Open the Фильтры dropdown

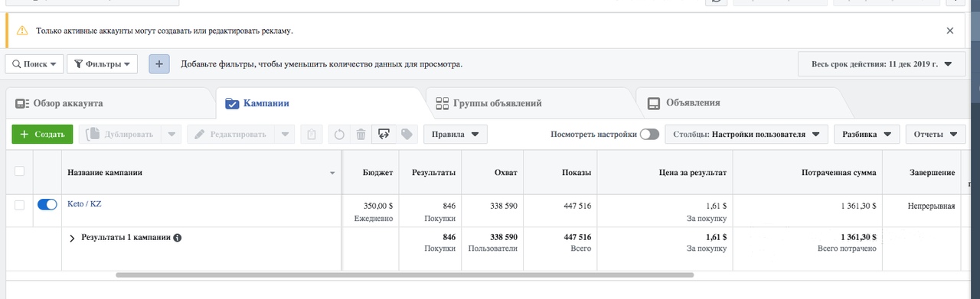pos(102,64)
